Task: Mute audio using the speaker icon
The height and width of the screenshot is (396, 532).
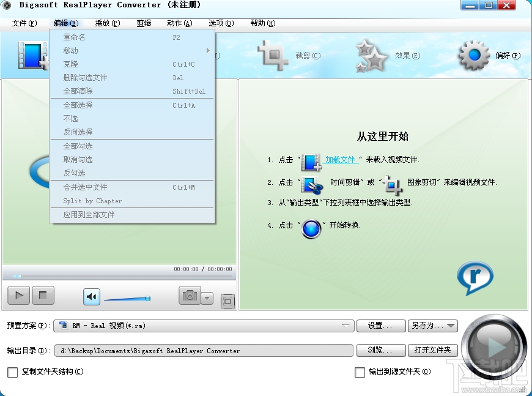Action: pos(91,296)
